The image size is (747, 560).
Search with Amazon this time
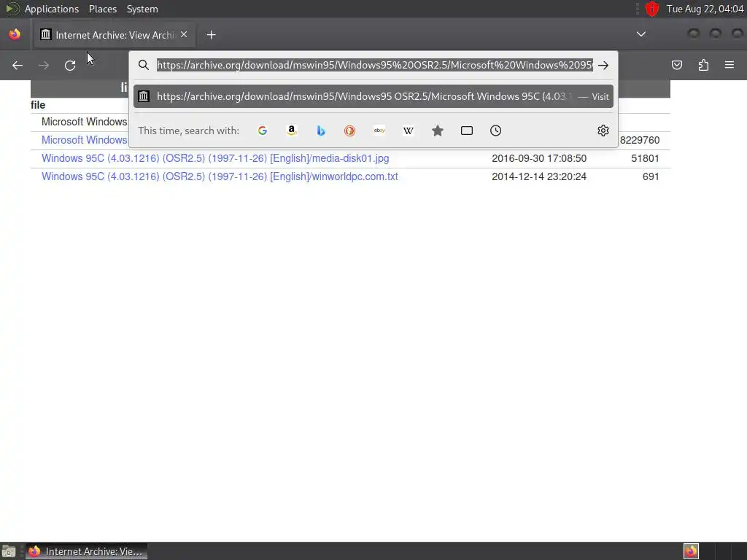(x=292, y=131)
